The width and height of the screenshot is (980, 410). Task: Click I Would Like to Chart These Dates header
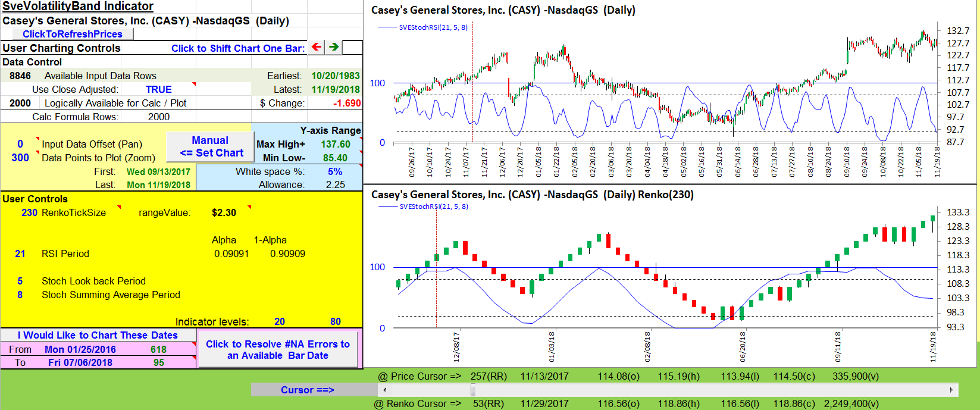coord(98,335)
